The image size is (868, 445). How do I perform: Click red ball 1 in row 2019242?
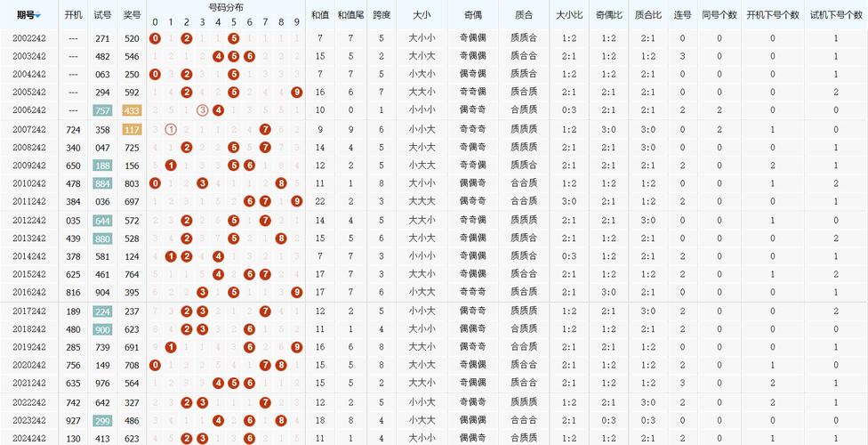(171, 347)
